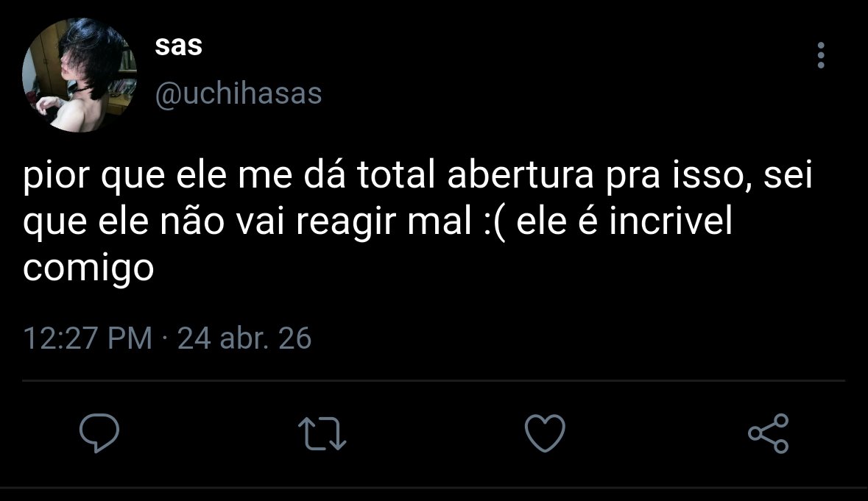
Task: Reply to the tweet with the speech bubble icon
Action: pos(99,433)
